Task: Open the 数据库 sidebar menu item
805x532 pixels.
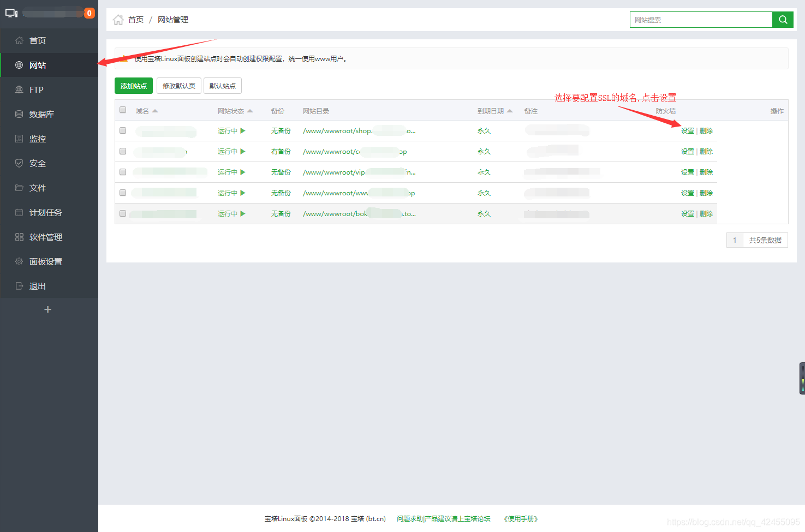Action: 49,114
